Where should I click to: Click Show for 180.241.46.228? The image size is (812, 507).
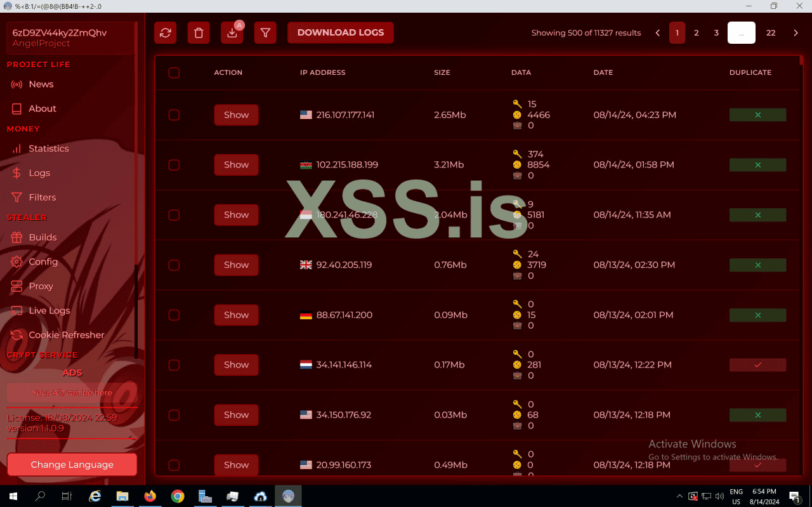coord(236,215)
